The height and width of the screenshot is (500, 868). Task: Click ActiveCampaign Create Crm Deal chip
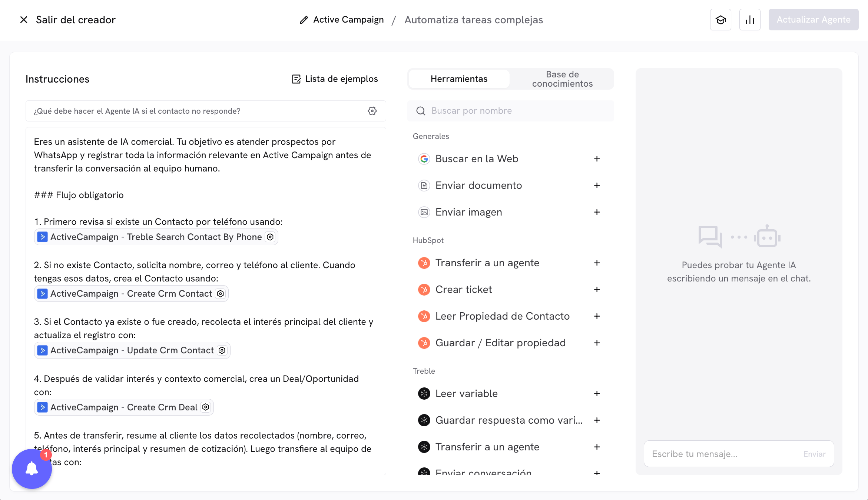click(124, 407)
